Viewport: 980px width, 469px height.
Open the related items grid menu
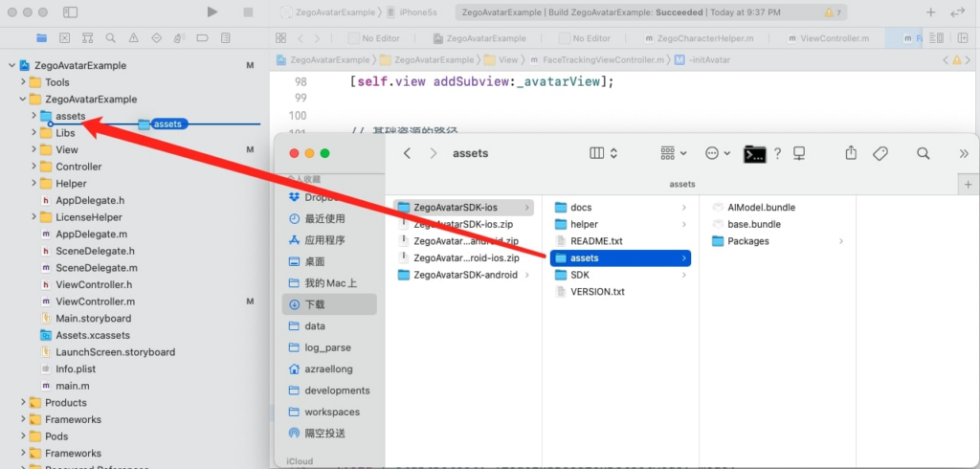coord(280,38)
